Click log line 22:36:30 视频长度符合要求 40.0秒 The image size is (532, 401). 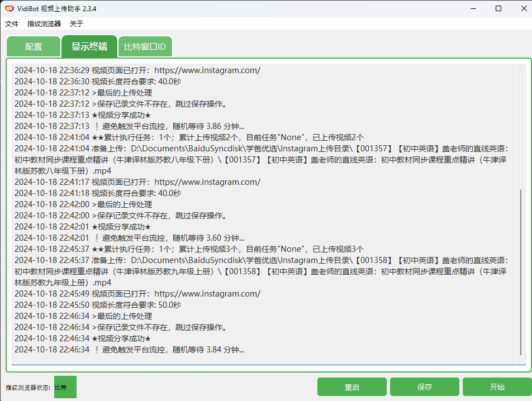98,82
